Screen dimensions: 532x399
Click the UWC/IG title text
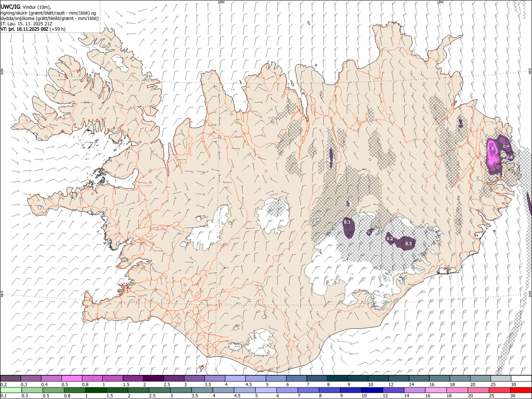[x=10, y=7]
